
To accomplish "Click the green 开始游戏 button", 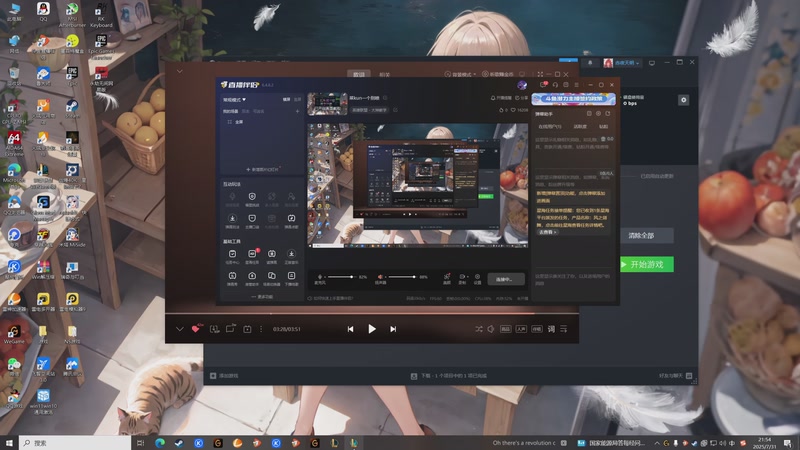I will point(647,264).
